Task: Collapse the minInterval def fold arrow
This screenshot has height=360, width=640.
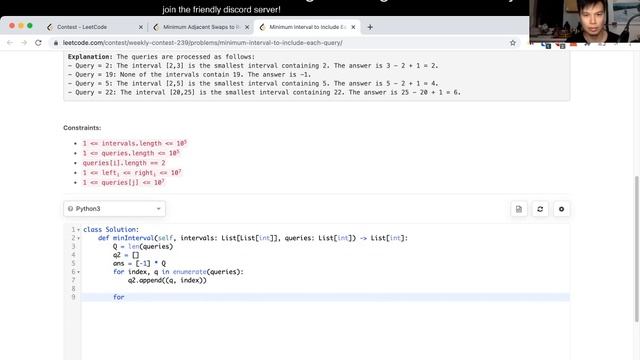Action: tap(78, 238)
